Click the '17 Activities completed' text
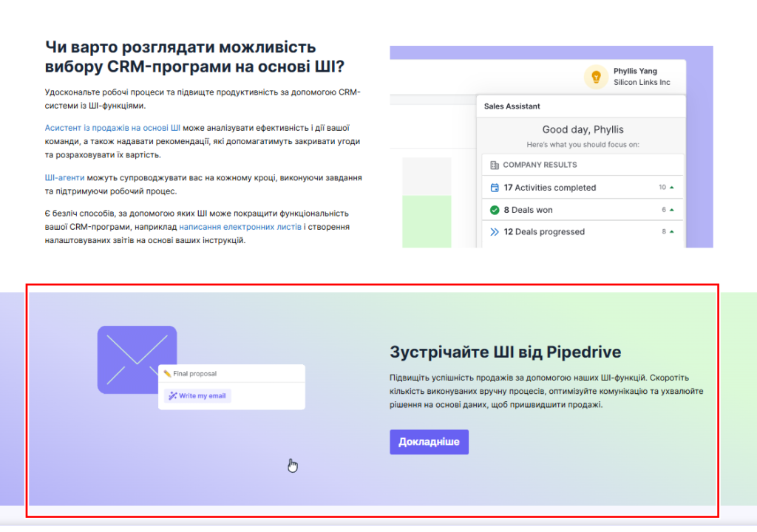757x532 pixels. point(549,188)
